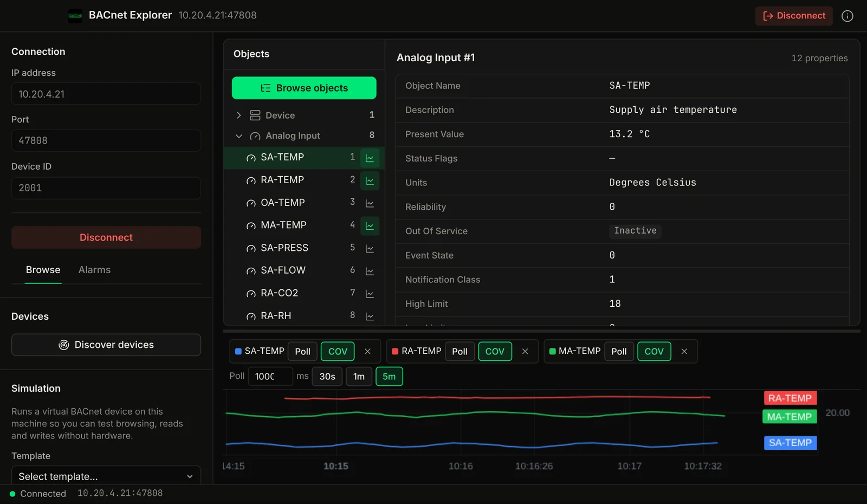The height and width of the screenshot is (504, 867).
Task: Click the IP address input field
Action: pyautogui.click(x=106, y=94)
